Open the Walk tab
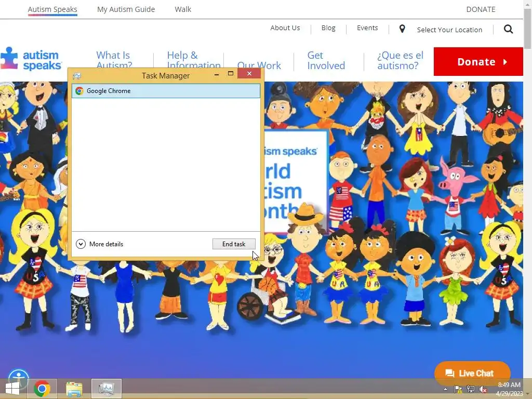Viewport: 532px width, 399px height. click(x=183, y=9)
